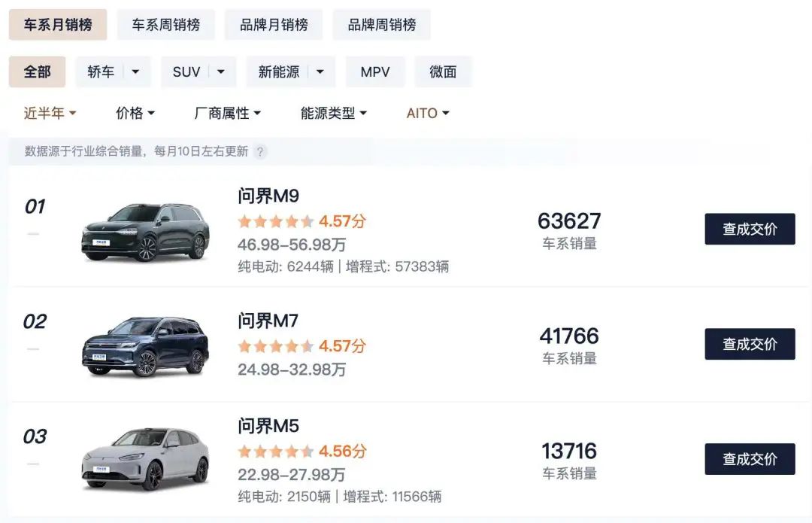Expand the 厂商属性 filter
812x523 pixels.
(x=228, y=113)
